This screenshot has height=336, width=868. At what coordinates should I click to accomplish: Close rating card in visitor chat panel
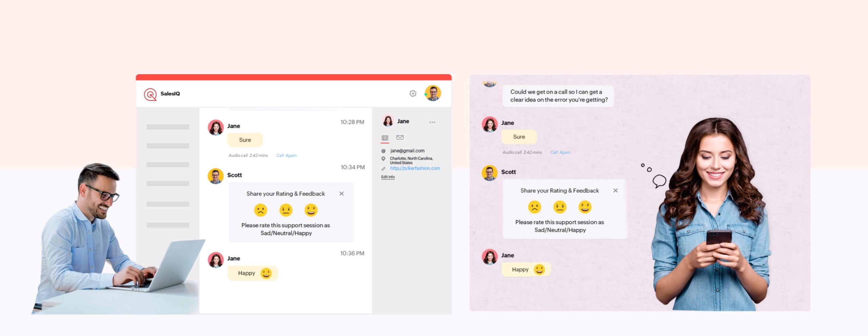[615, 191]
